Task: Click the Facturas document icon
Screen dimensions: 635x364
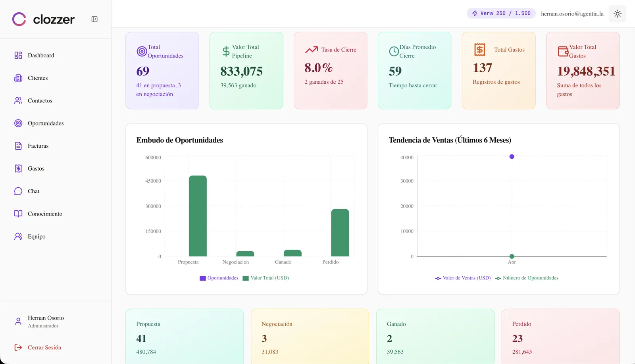Action: 18,146
